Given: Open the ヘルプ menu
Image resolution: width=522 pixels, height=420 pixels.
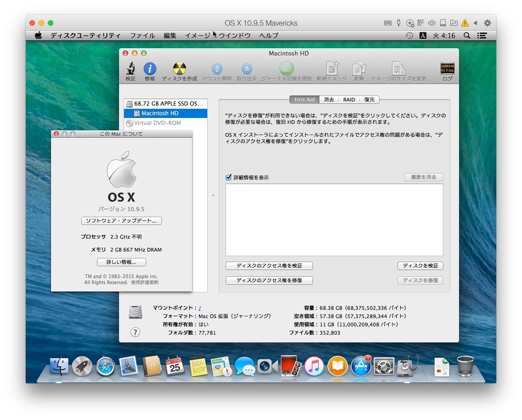Looking at the screenshot, I should pos(269,36).
